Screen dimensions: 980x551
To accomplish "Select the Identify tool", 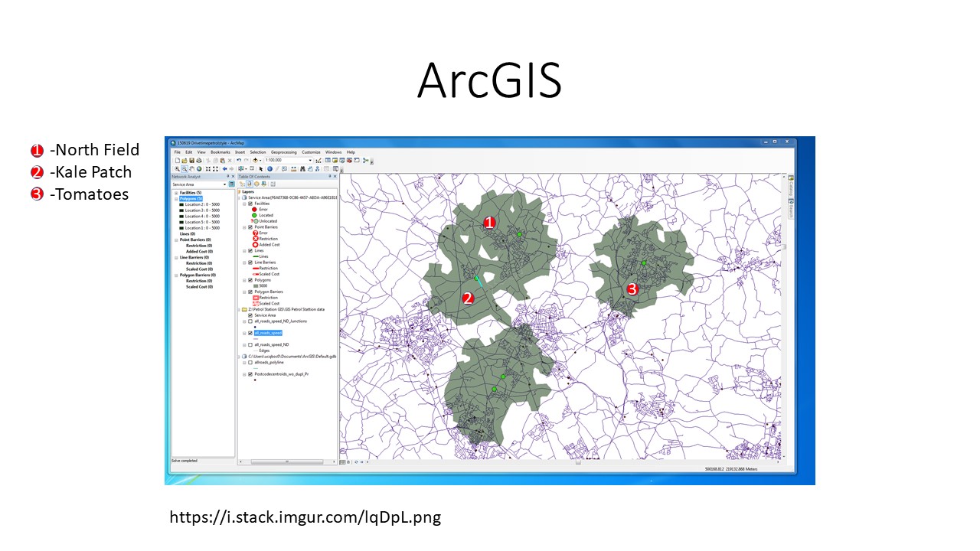I will coord(269,168).
